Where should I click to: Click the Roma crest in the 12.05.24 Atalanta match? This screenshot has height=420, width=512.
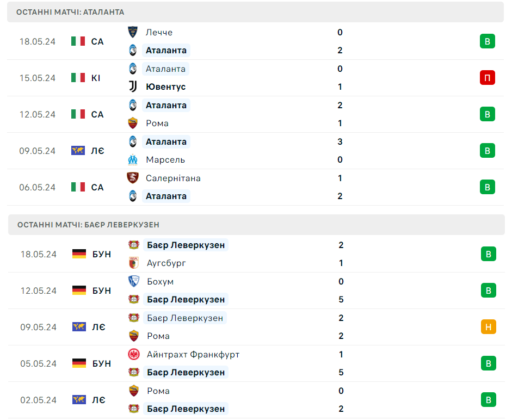coord(133,123)
